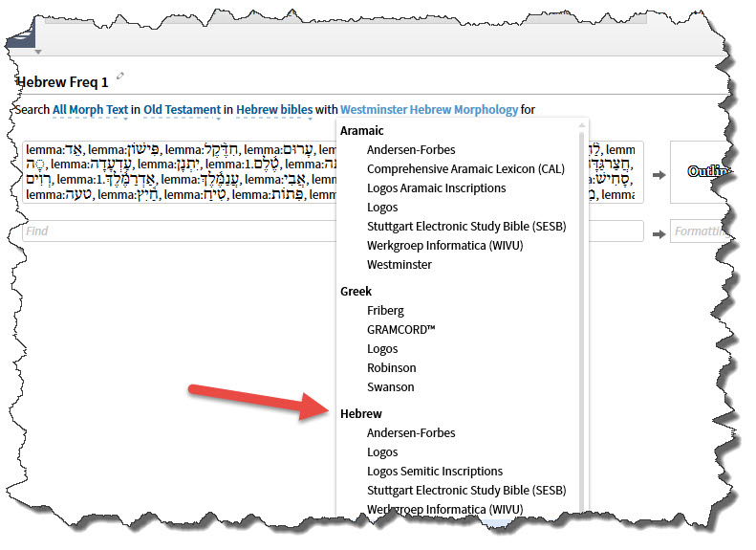This screenshot has width=756, height=550.
Task: Click the Hebrew Freq 1 title
Action: tap(63, 82)
